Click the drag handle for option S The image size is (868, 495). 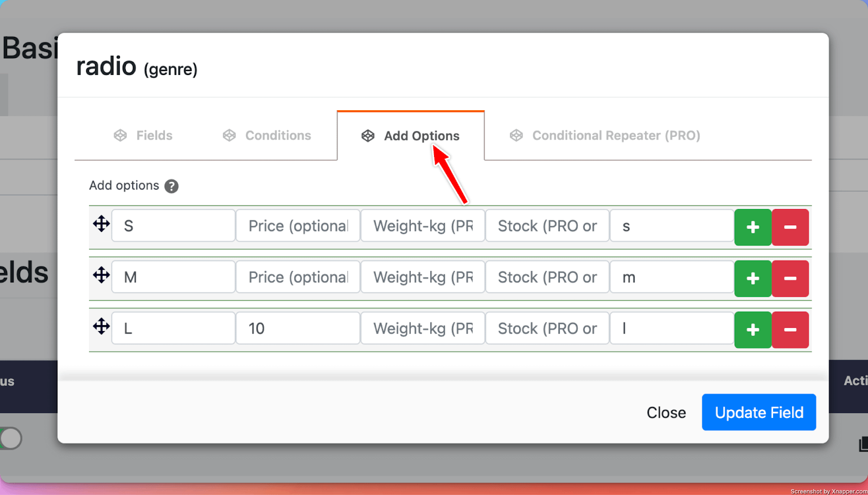[x=101, y=224]
